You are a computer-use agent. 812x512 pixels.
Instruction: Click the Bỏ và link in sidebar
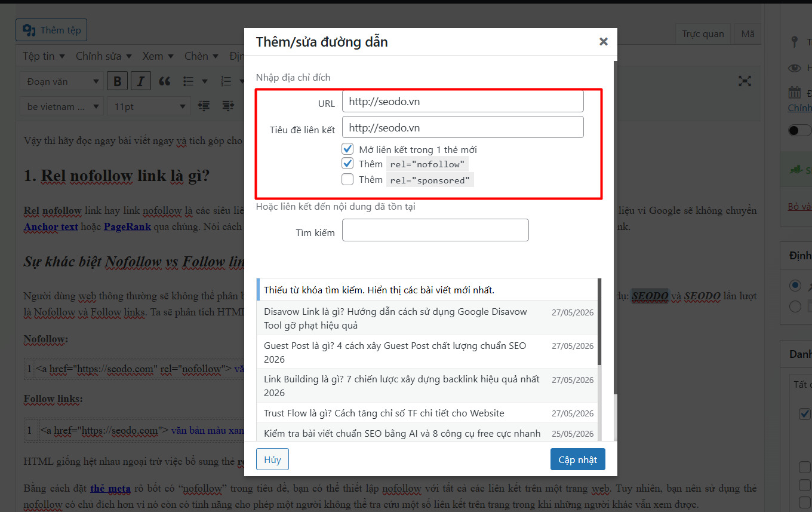[x=800, y=207]
